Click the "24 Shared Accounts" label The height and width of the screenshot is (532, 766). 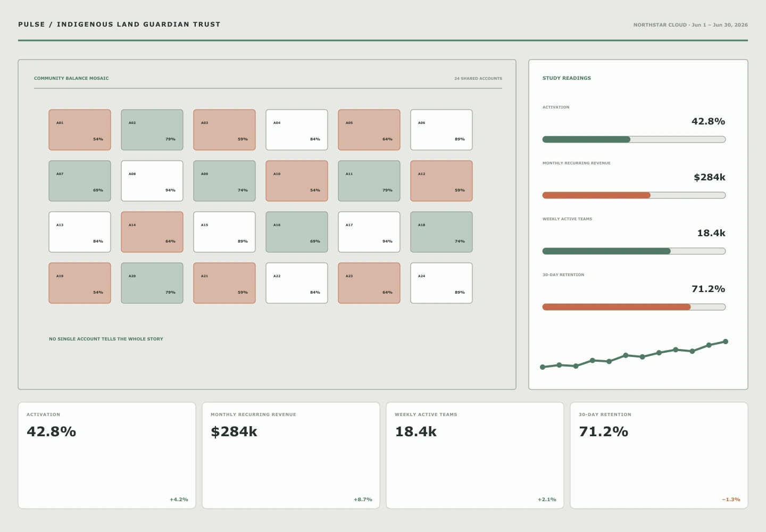(x=478, y=78)
